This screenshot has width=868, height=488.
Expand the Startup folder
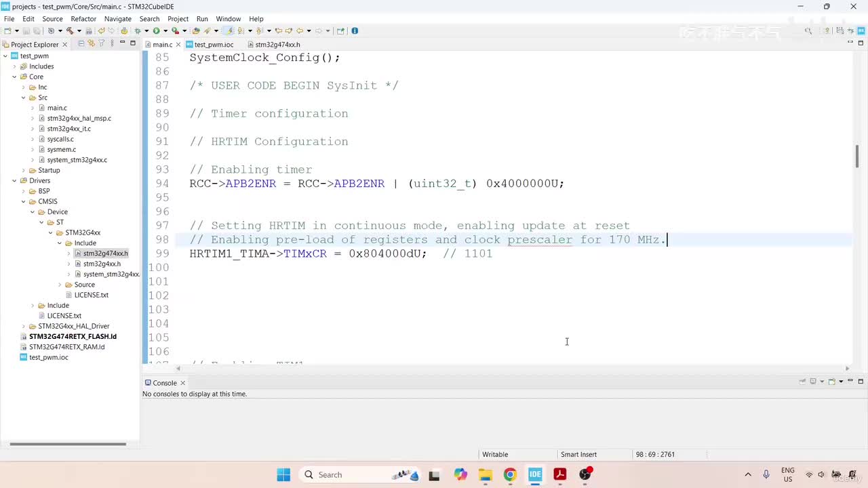click(x=24, y=170)
